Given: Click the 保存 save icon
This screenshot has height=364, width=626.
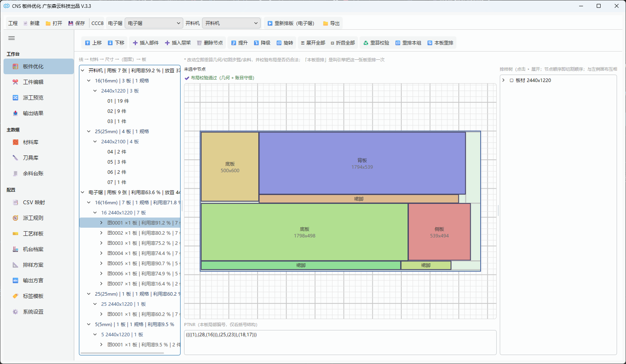Looking at the screenshot, I should [x=71, y=23].
